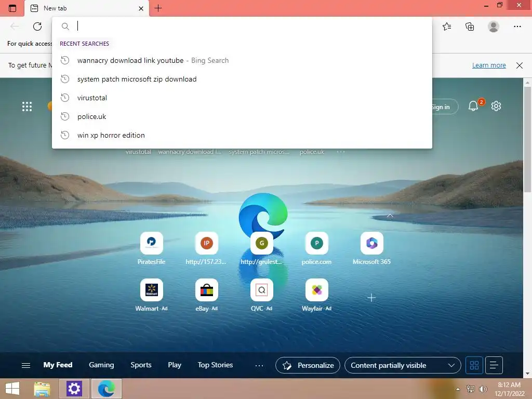Dismiss the notification bar with X
Image resolution: width=532 pixels, height=399 pixels.
pos(520,65)
